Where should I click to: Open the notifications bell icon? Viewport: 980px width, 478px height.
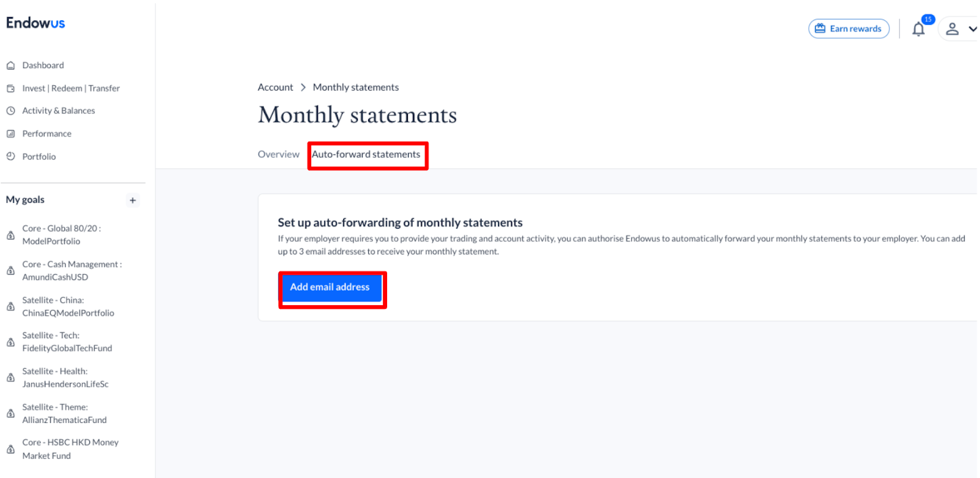tap(918, 29)
